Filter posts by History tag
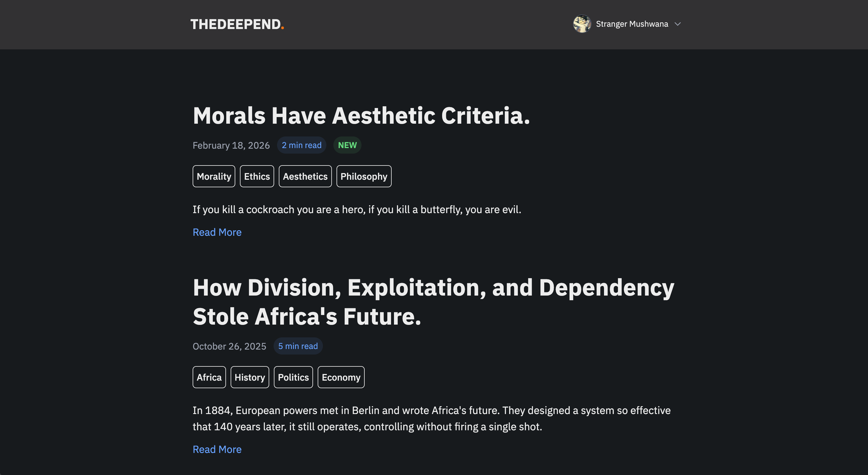 coord(250,377)
